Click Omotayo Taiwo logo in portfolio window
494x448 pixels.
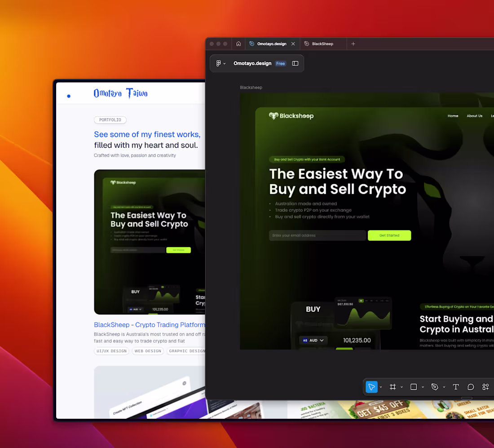point(121,93)
